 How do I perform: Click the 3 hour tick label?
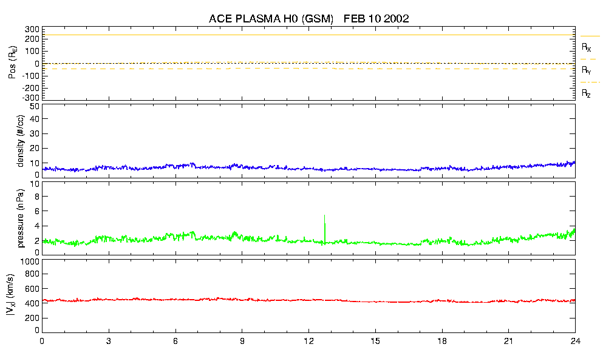pos(109,341)
